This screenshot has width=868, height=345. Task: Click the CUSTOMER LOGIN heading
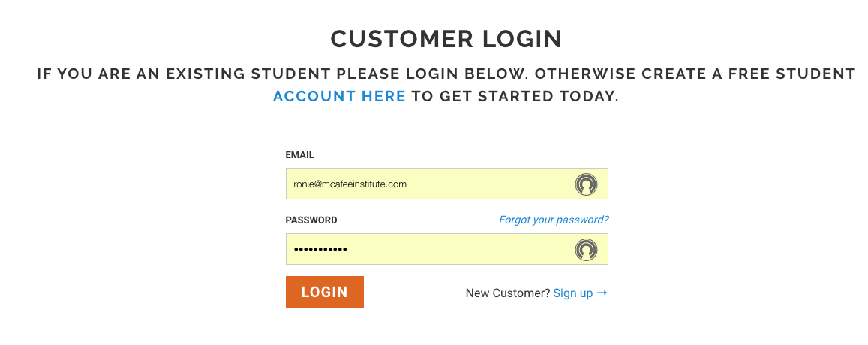446,39
